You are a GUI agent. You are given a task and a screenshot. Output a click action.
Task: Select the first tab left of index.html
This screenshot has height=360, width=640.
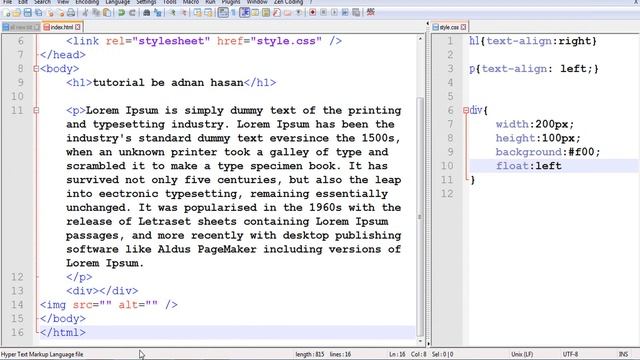(21, 27)
